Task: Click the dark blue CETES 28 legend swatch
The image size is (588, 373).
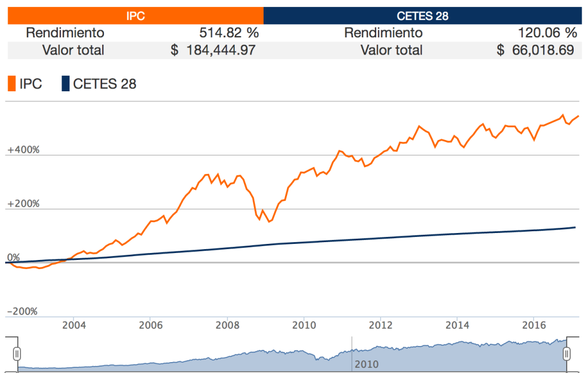Action: (x=65, y=84)
